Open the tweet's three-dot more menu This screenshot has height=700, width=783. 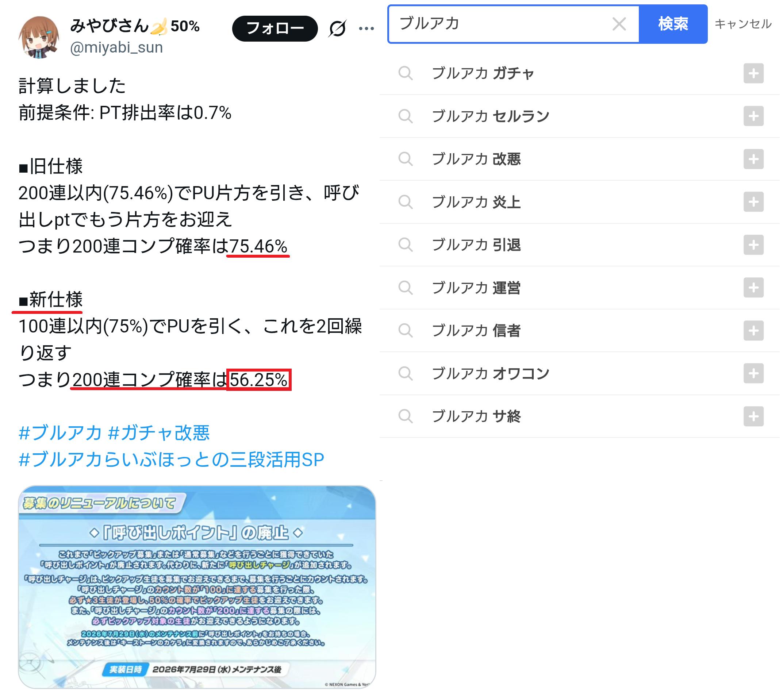(x=366, y=28)
